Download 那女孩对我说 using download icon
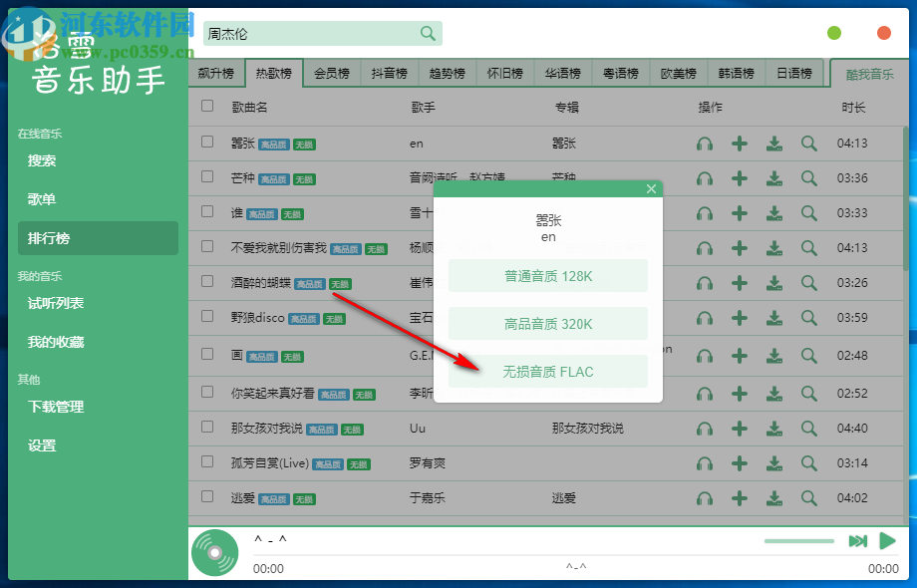The height and width of the screenshot is (588, 917). tap(774, 429)
